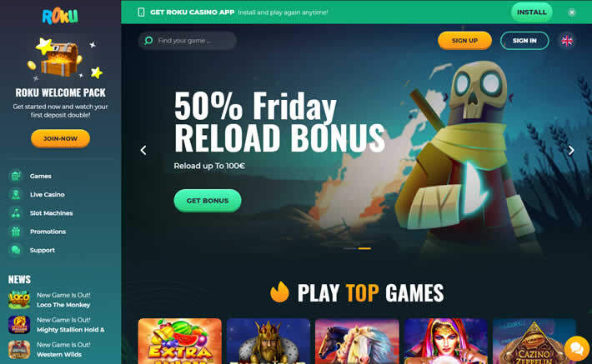Screen dimensions: 592x364
Task: Click the Install app button
Action: click(x=532, y=12)
